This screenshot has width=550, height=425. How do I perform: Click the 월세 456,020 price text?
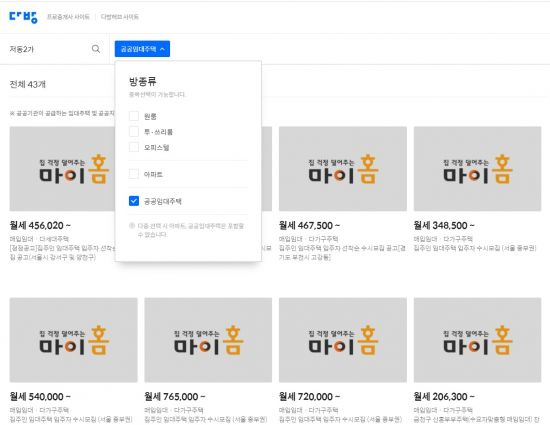pos(40,225)
